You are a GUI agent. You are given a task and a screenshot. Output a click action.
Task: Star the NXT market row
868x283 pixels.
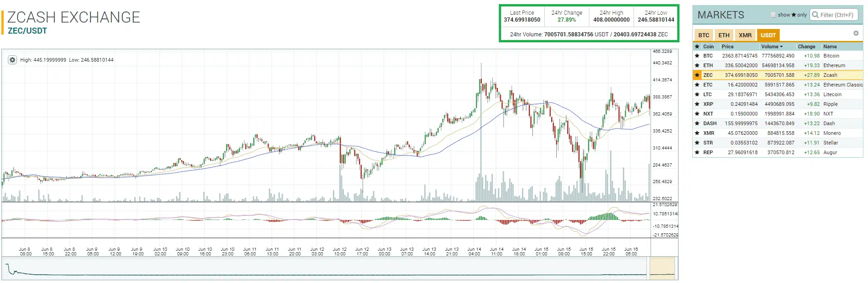coord(697,114)
